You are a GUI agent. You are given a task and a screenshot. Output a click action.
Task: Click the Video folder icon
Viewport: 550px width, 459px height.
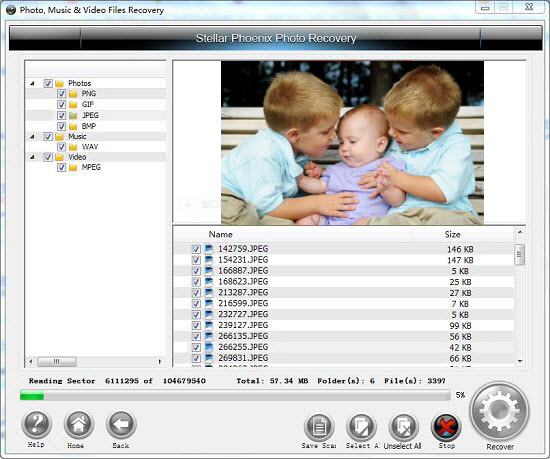(x=59, y=157)
